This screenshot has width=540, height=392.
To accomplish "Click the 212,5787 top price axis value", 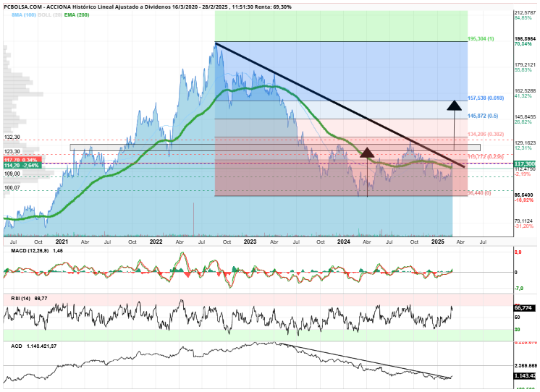I will coord(526,13).
